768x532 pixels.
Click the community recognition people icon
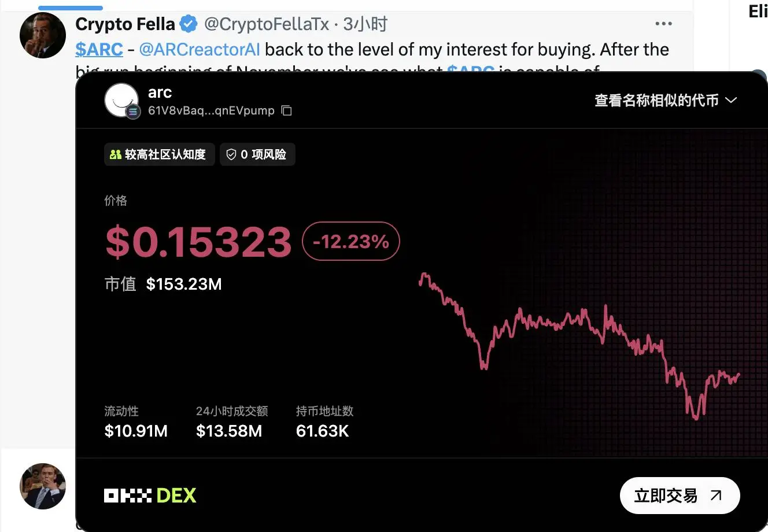(116, 154)
